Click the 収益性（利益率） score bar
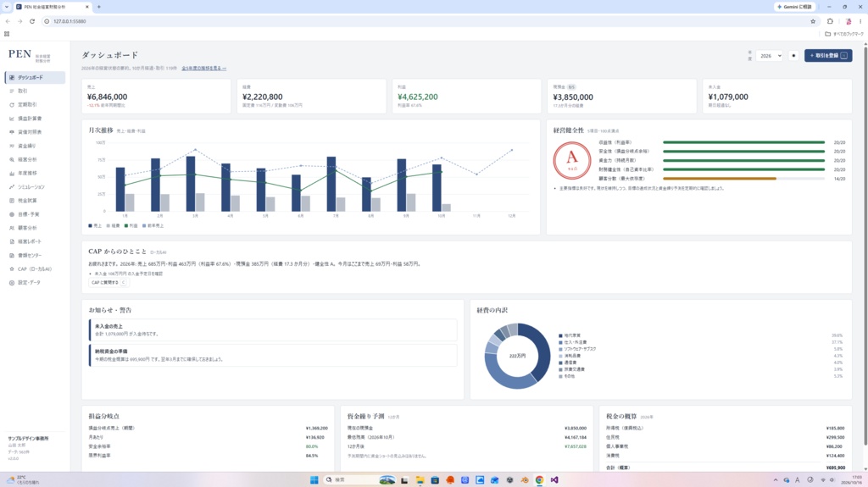 (x=744, y=142)
